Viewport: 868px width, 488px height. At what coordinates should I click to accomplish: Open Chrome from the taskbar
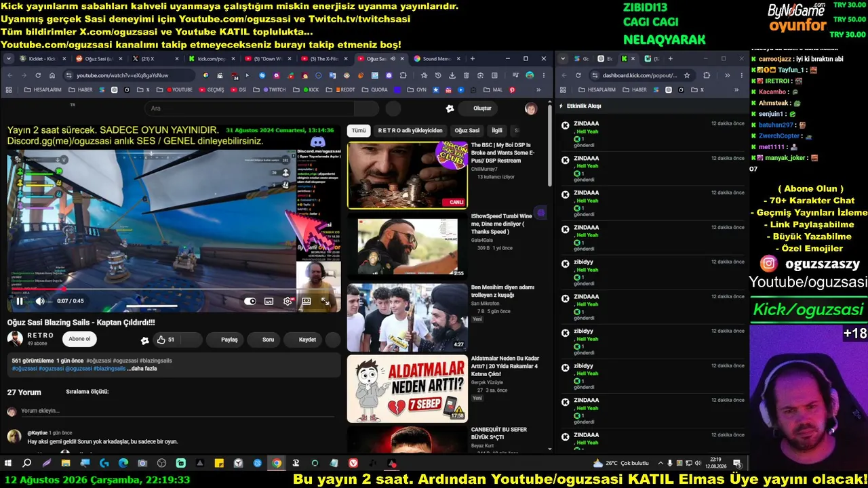tap(277, 464)
